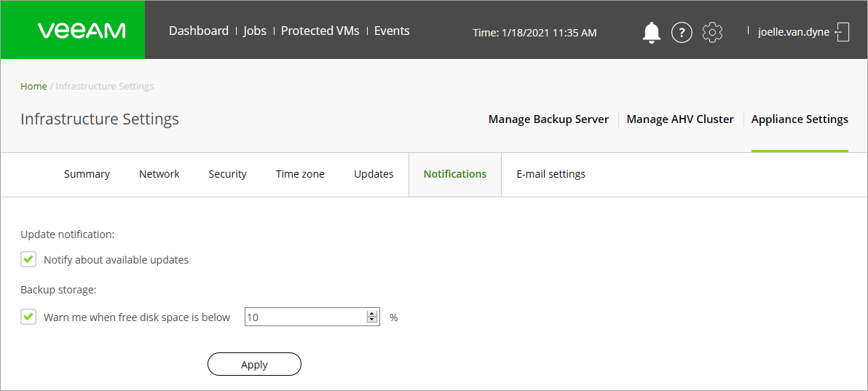Decrease the free disk space threshold

pyautogui.click(x=372, y=320)
